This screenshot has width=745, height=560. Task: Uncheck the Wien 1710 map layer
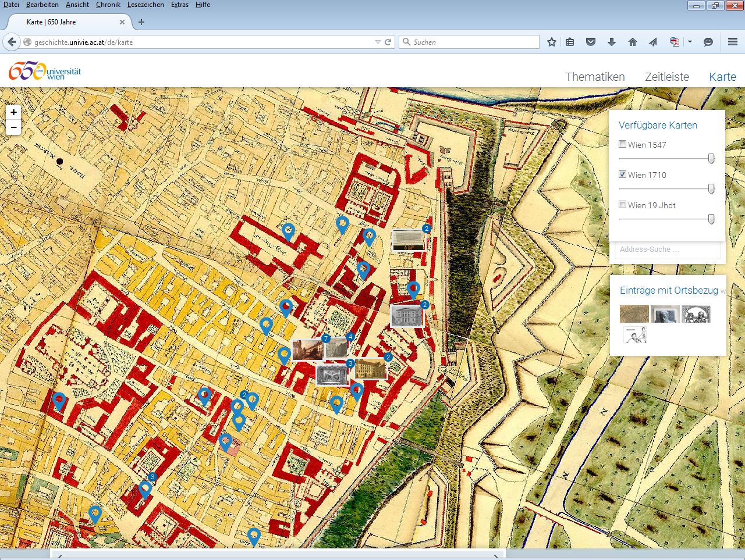click(623, 174)
